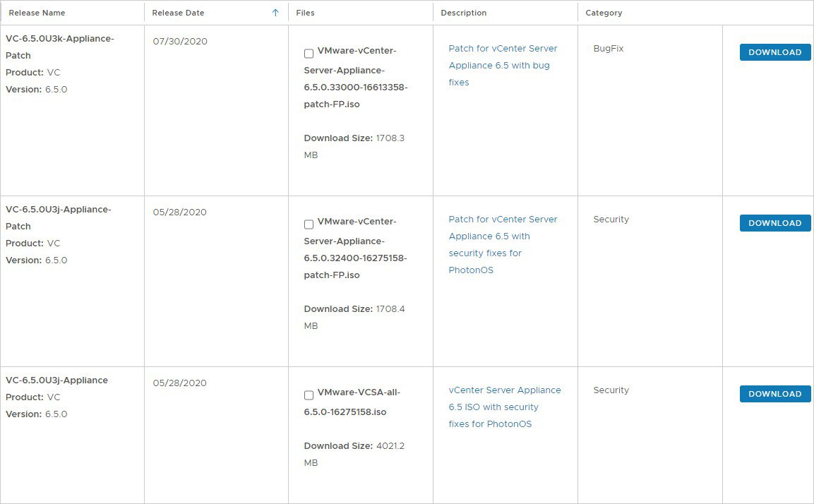The width and height of the screenshot is (814, 504).
Task: Open the 'security fixes for PhotonOS' patch description link
Action: tap(503, 244)
